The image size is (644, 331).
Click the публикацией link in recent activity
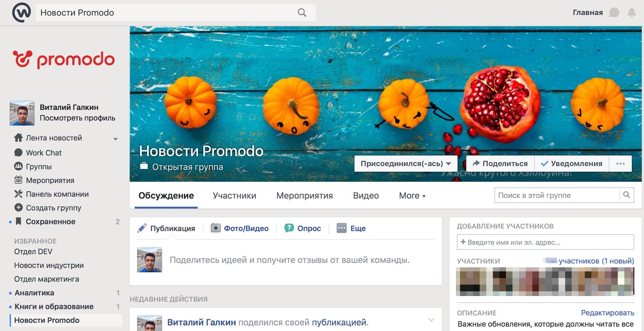[x=339, y=322]
